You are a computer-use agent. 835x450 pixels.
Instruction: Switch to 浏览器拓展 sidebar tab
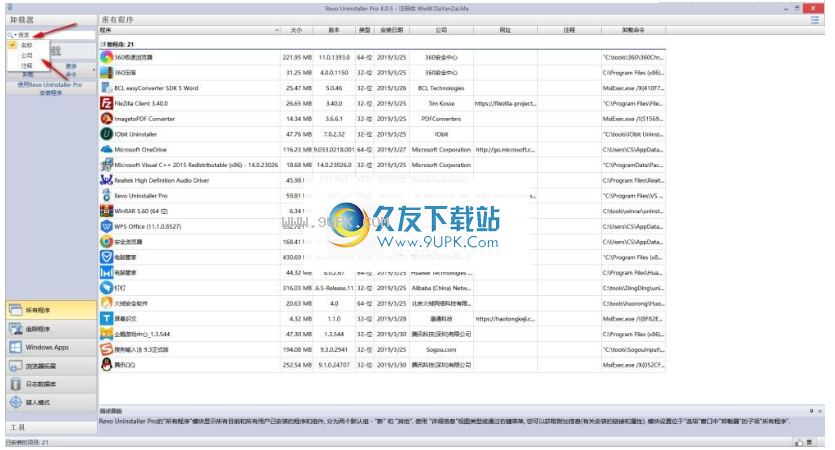point(51,366)
